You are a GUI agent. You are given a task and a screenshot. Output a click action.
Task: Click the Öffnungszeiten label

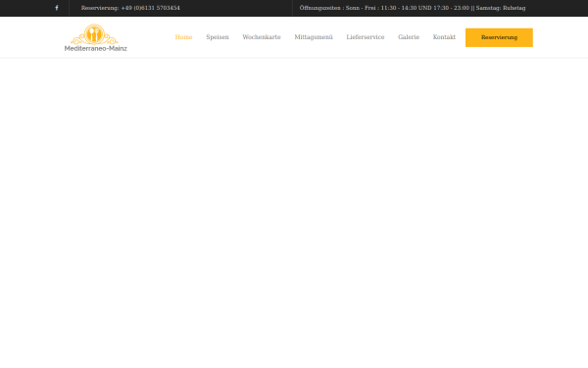pos(319,8)
